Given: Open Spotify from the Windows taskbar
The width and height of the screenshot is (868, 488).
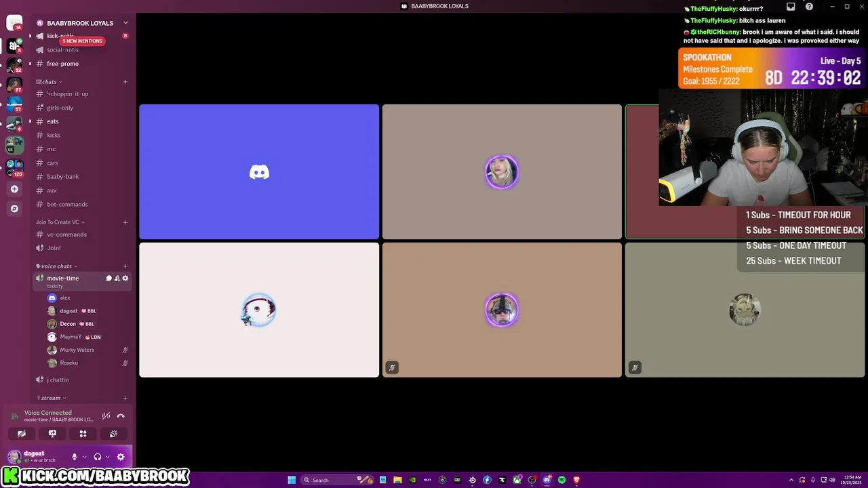Looking at the screenshot, I should (561, 480).
